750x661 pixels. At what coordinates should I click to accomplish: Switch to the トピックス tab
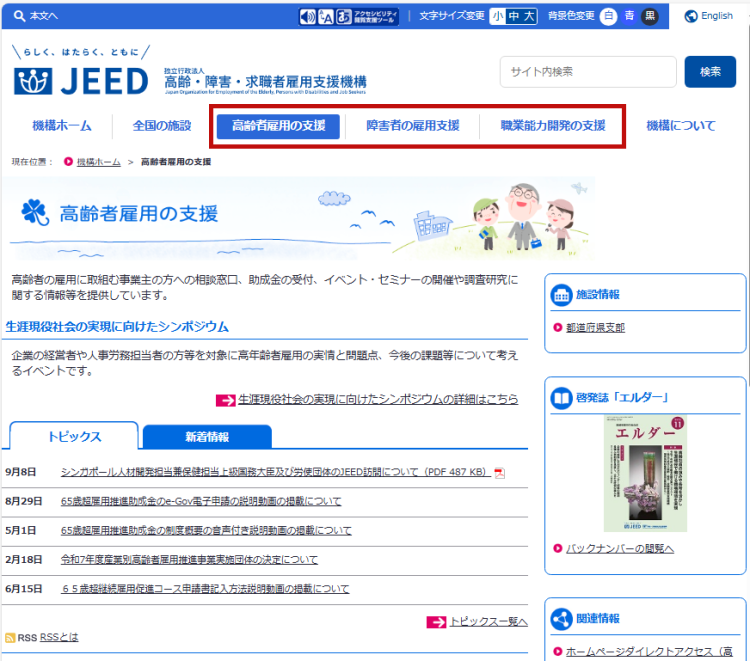click(x=75, y=436)
